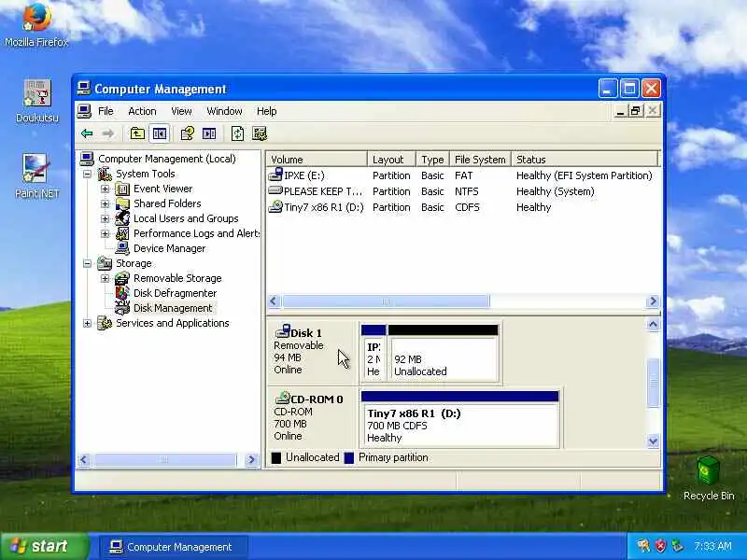
Task: Collapse the Storage tree node
Action: tap(87, 263)
